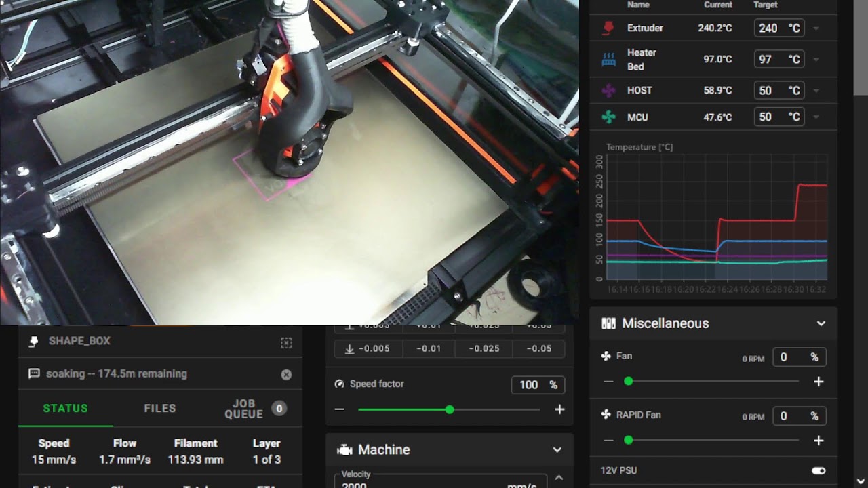Click the Filament value 113.93 mm

point(195,460)
